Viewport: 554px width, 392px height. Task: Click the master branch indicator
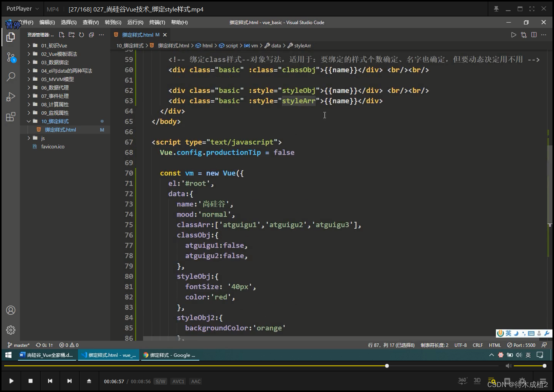point(19,345)
